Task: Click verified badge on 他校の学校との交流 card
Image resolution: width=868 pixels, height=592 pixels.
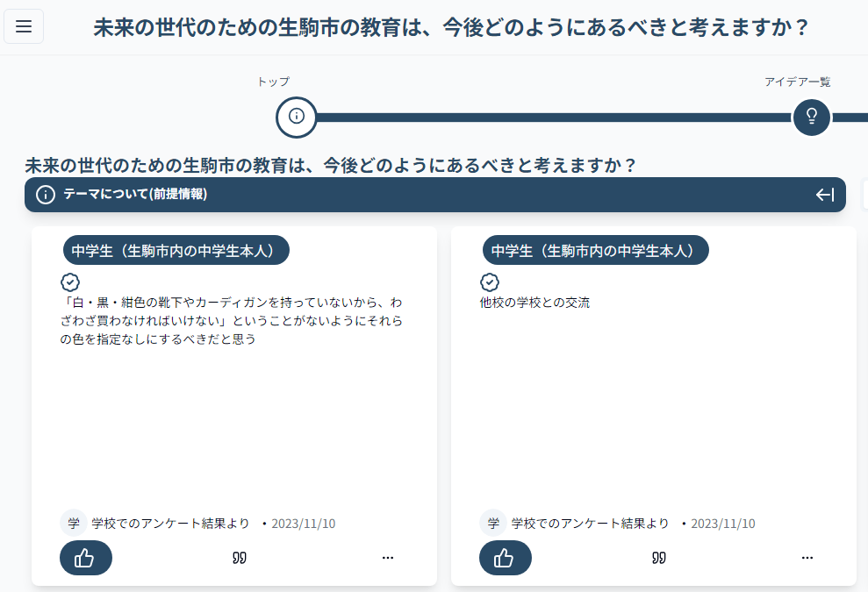Action: 490,282
